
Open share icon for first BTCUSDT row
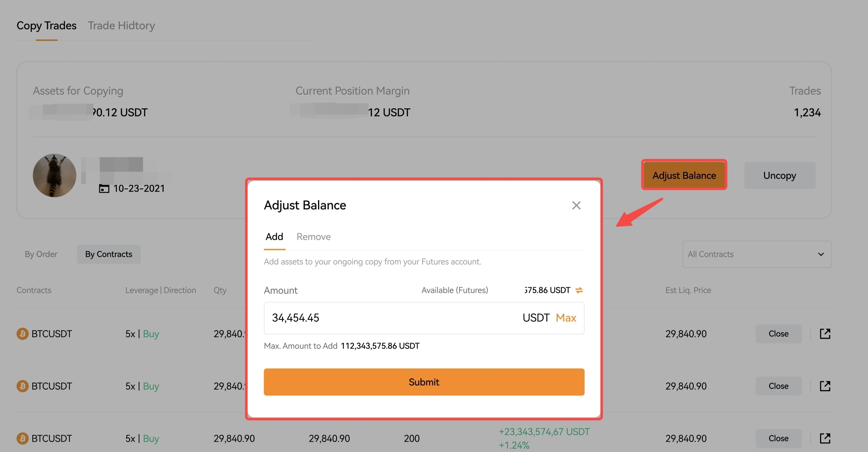point(825,334)
